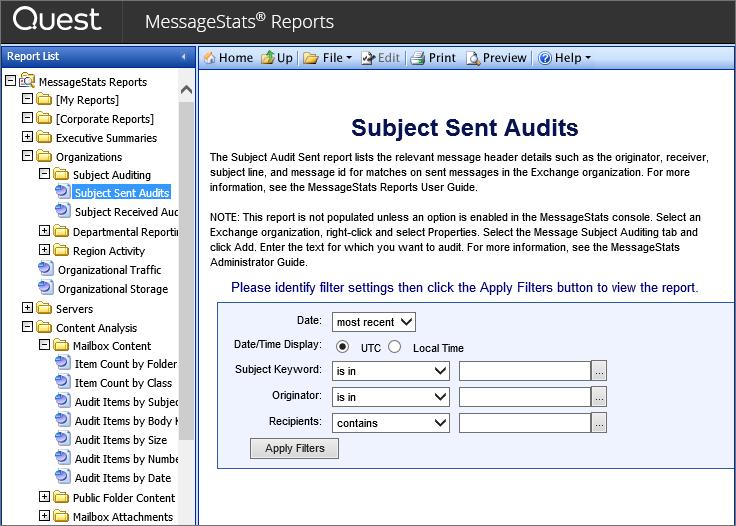Click the Quest logo
Viewport: 736px width, 526px height.
(x=57, y=20)
